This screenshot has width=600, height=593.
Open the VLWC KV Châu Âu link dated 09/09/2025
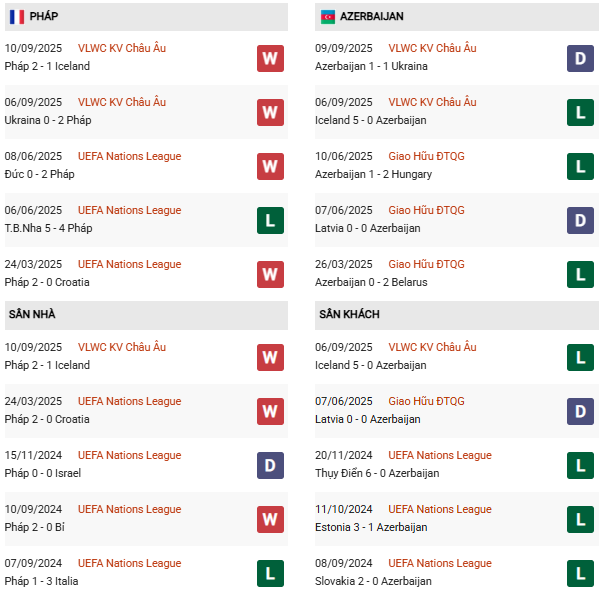[x=432, y=48]
